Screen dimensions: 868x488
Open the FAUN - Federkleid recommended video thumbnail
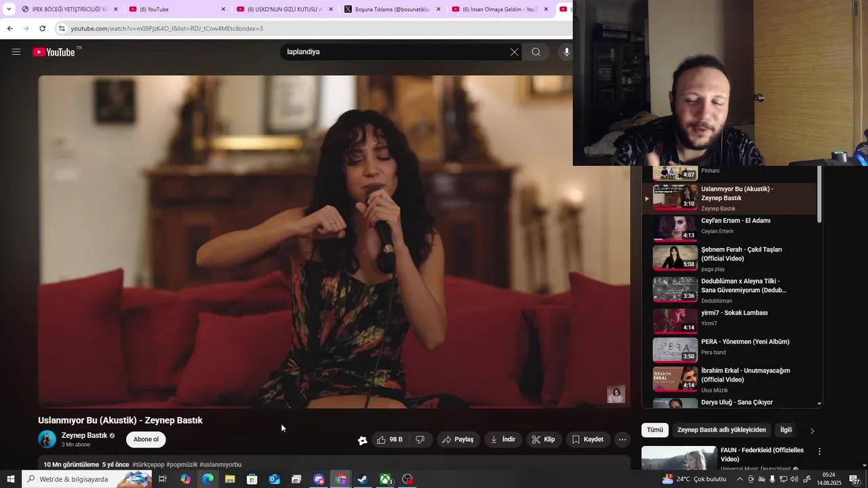679,458
